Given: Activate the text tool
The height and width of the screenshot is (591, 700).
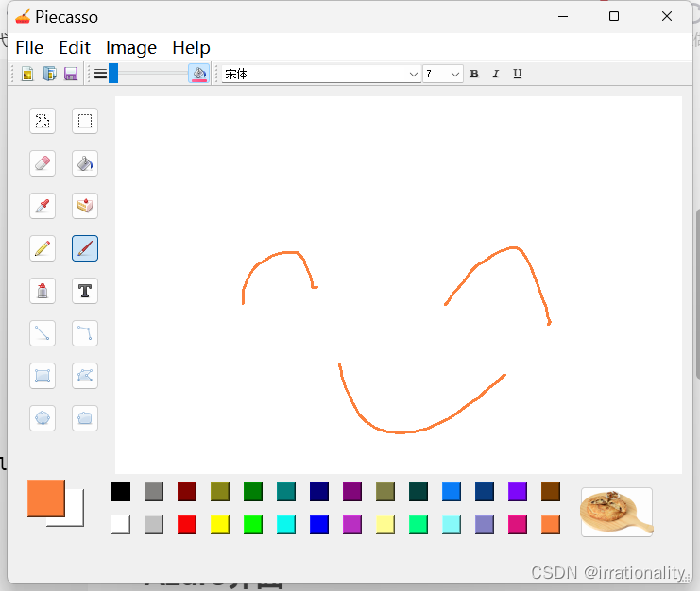Looking at the screenshot, I should pyautogui.click(x=85, y=291).
